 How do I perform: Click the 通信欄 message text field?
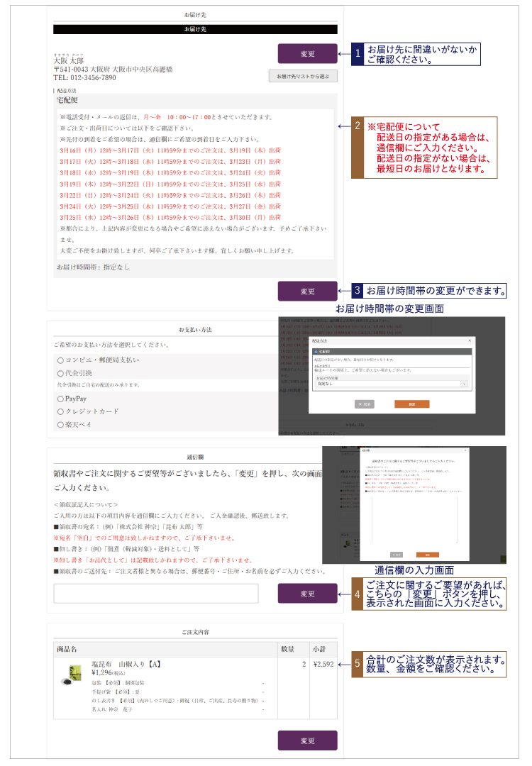[x=155, y=593]
